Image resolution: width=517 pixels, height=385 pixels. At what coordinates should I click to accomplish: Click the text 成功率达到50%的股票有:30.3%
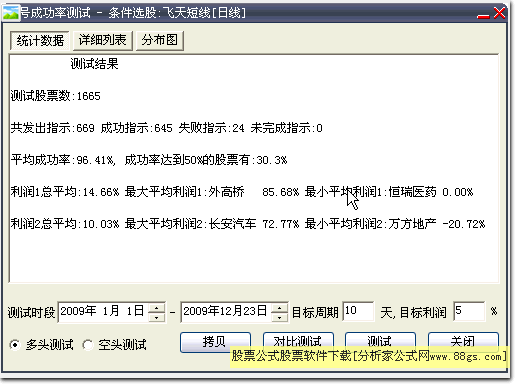[x=206, y=160]
